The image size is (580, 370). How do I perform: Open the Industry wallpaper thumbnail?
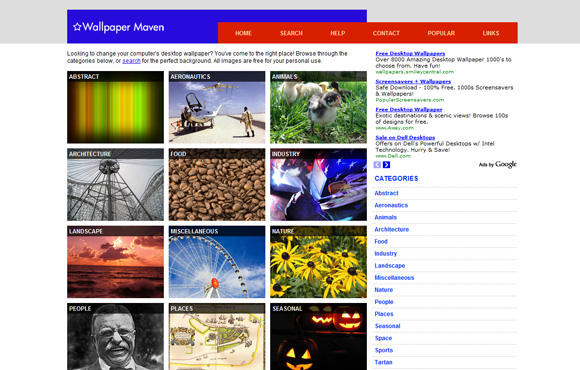[x=318, y=185]
